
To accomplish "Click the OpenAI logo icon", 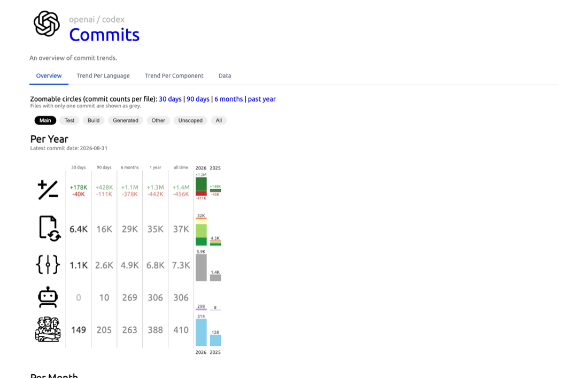I will click(47, 24).
